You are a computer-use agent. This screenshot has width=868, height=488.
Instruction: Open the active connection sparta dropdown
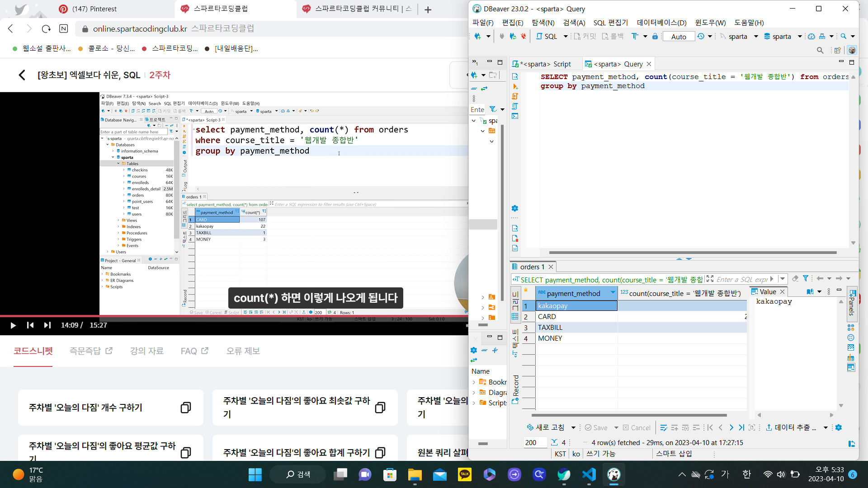[x=756, y=36]
